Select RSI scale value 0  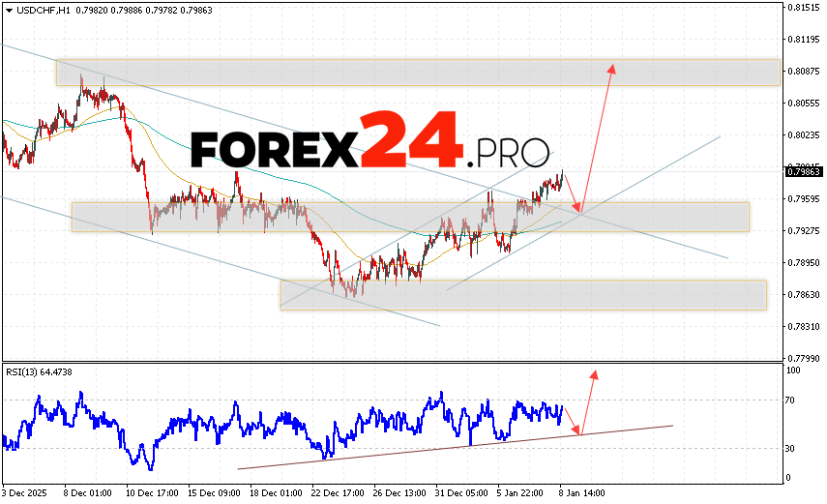(x=788, y=478)
